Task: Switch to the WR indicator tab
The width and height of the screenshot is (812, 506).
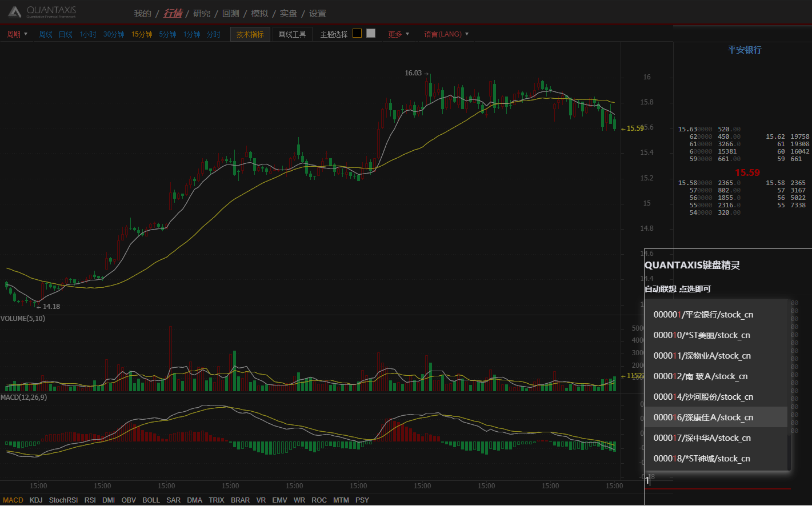Action: (299, 500)
